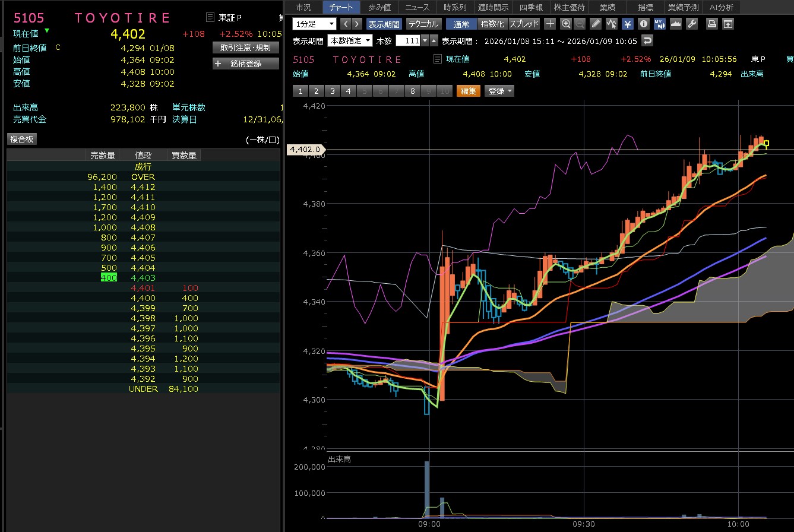This screenshot has height=532, width=794.
Task: Expand the 本数指定 period type dropdown
Action: coord(350,41)
